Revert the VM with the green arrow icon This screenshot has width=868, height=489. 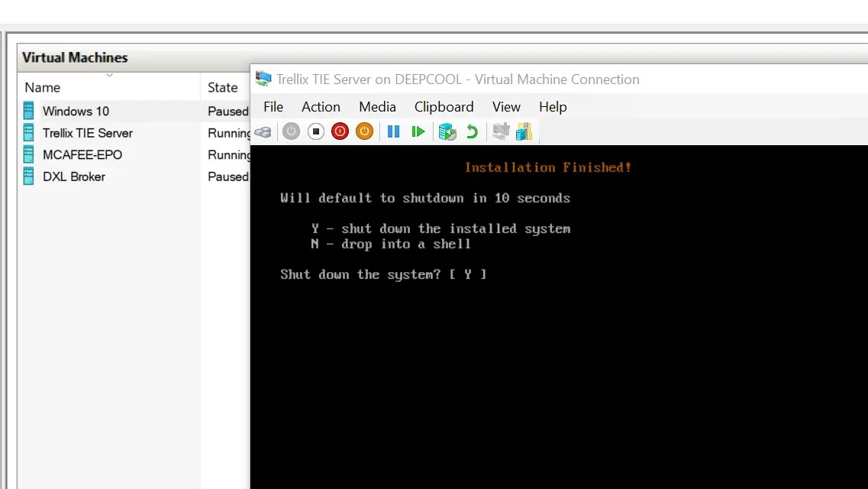472,131
